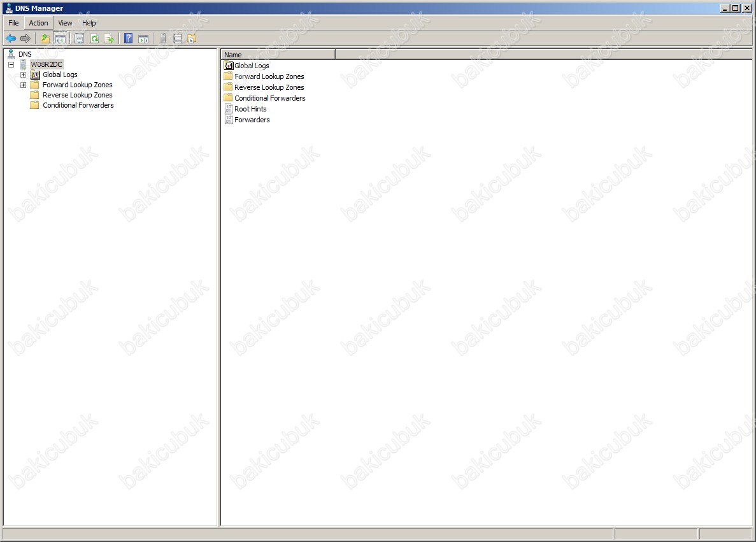
Task: Click the DNS Manager title bar icon
Action: pos(9,8)
